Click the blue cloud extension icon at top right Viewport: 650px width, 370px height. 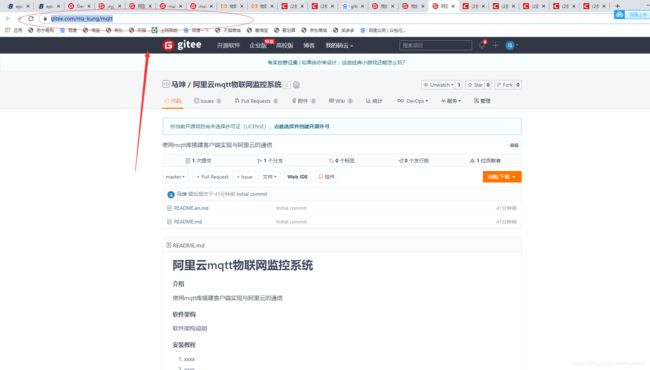tap(619, 15)
